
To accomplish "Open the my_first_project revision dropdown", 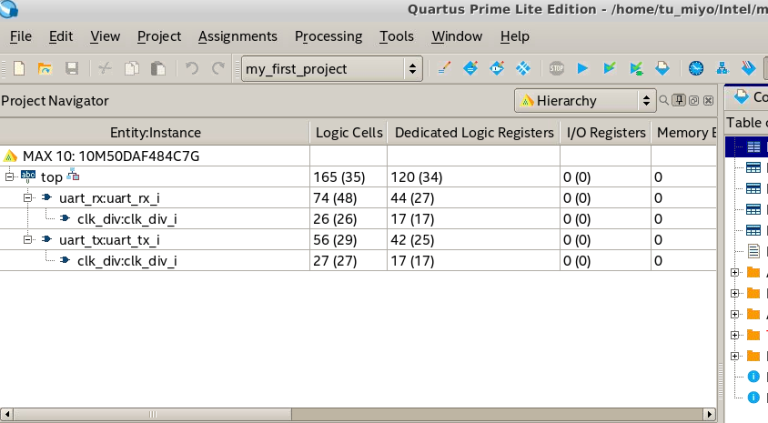I will (332, 69).
